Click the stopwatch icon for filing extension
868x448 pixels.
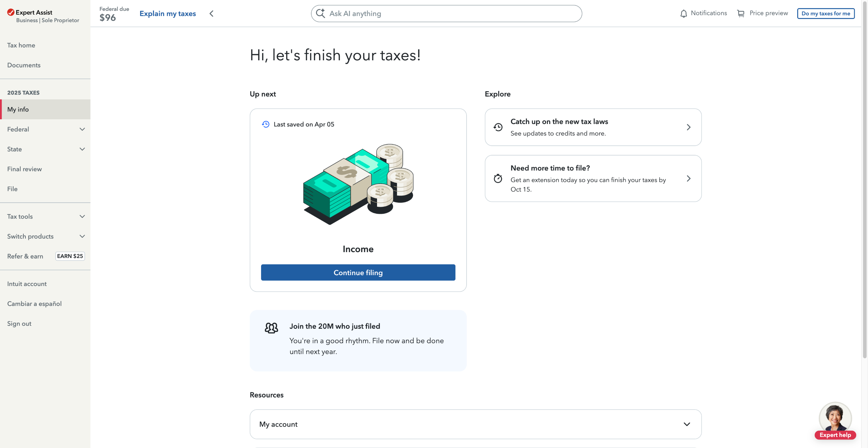(x=498, y=179)
